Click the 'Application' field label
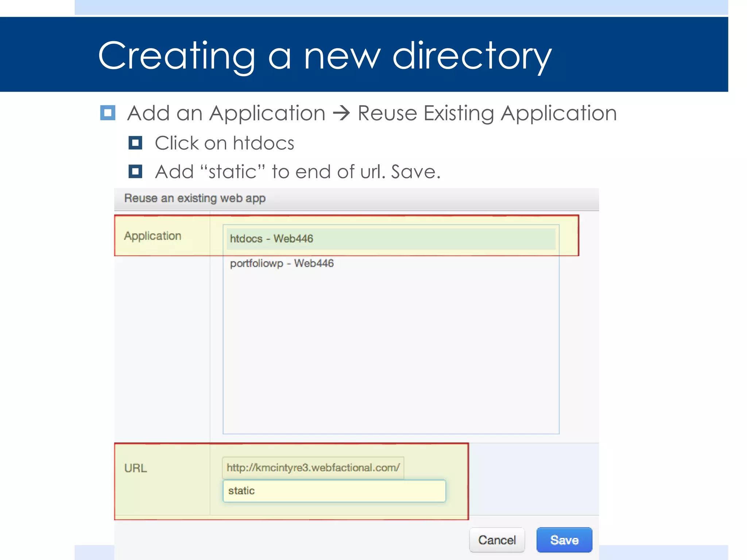This screenshot has width=747, height=560. click(152, 236)
